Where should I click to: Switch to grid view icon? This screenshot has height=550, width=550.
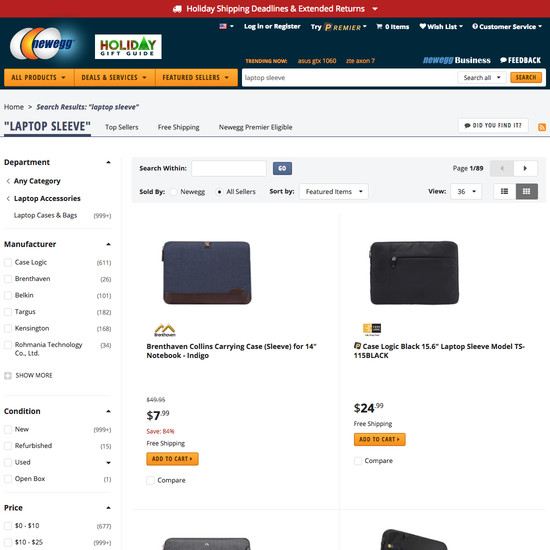pos(526,192)
